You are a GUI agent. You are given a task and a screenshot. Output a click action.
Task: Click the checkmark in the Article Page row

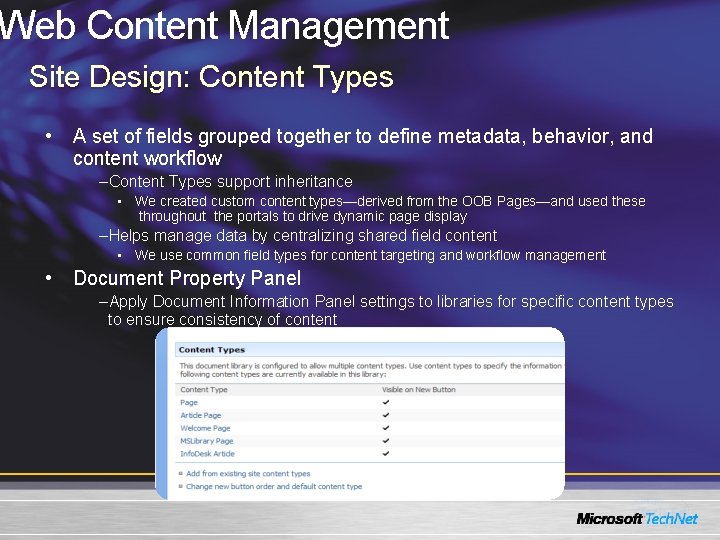tap(386, 415)
